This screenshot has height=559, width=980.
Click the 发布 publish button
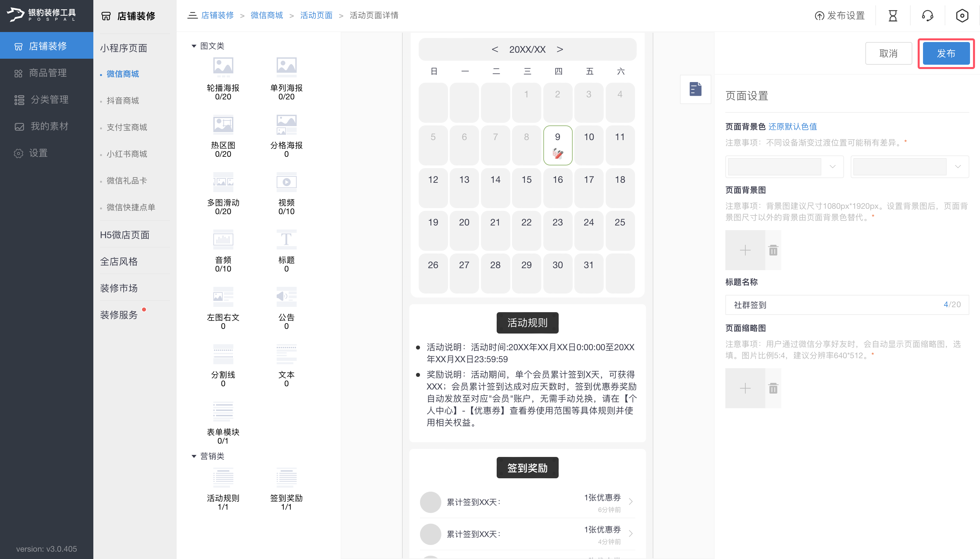click(946, 53)
